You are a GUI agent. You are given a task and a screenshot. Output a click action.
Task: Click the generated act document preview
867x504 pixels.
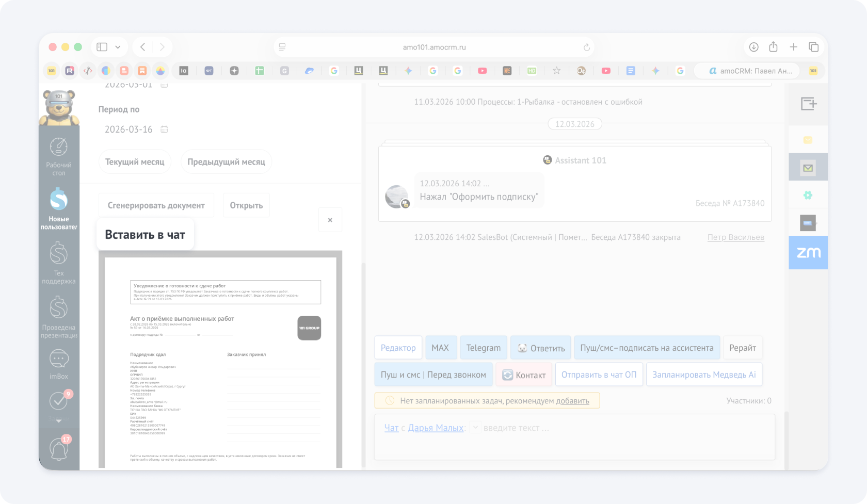click(220, 361)
